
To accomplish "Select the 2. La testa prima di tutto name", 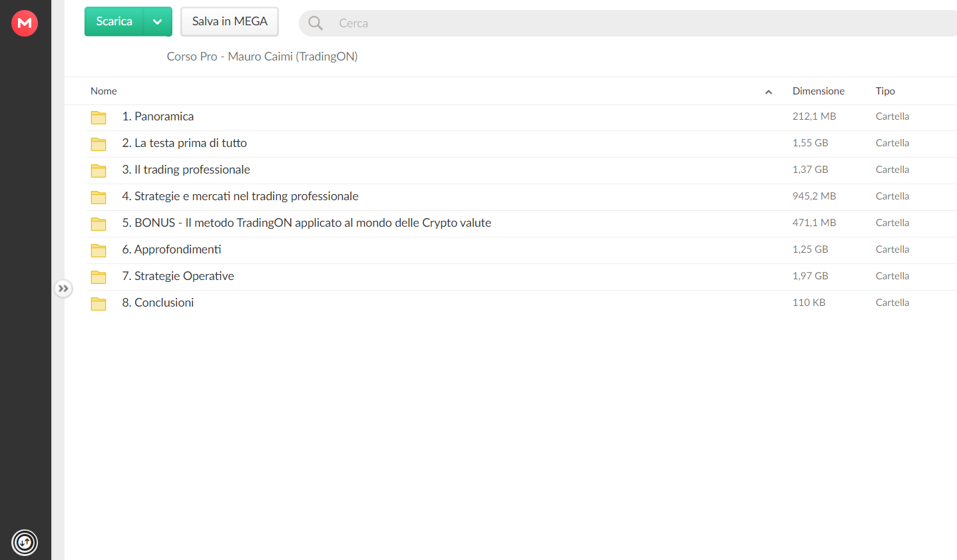I will click(184, 143).
